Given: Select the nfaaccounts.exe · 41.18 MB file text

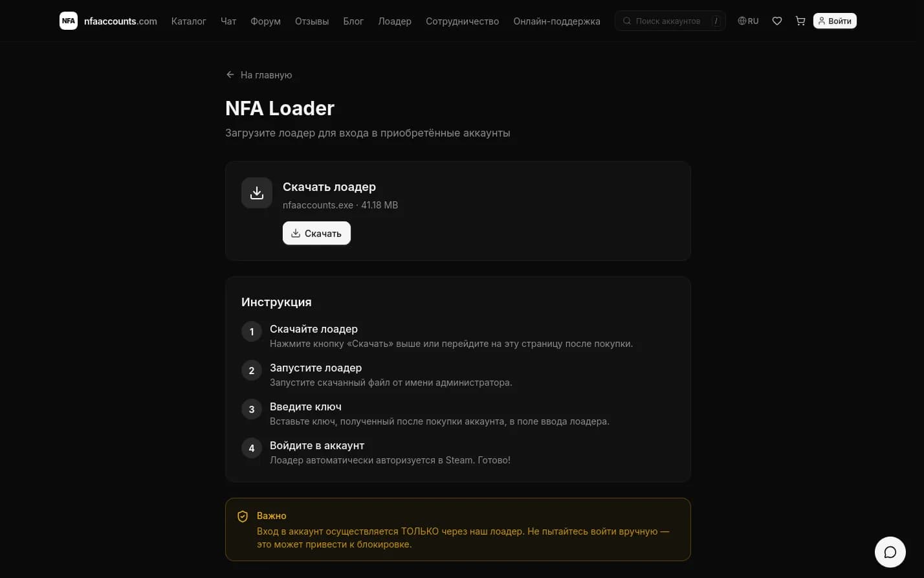Looking at the screenshot, I should click(340, 205).
